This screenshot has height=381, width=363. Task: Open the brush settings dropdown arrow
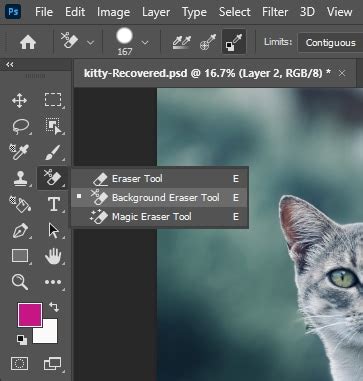click(x=145, y=43)
